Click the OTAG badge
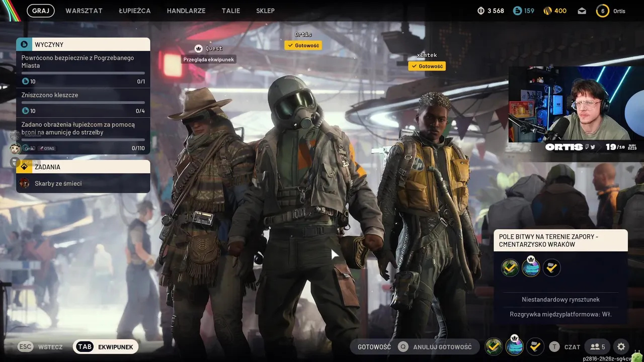This screenshot has height=362, width=644. (x=47, y=148)
